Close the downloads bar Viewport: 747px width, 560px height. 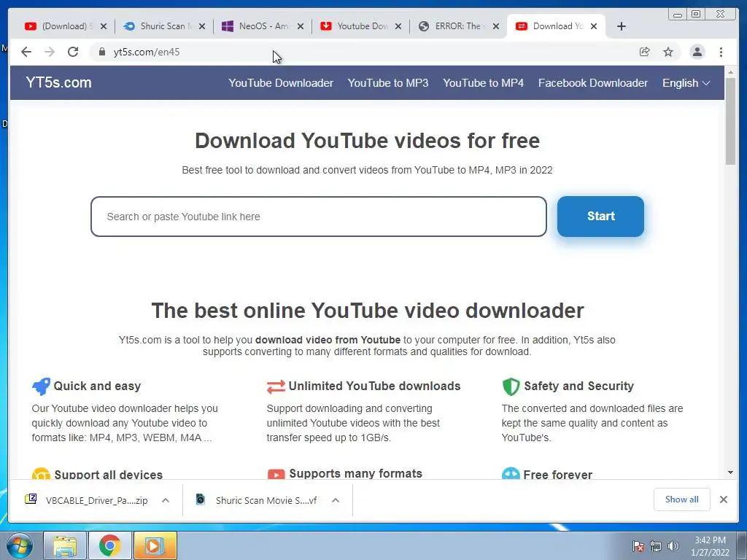(723, 499)
